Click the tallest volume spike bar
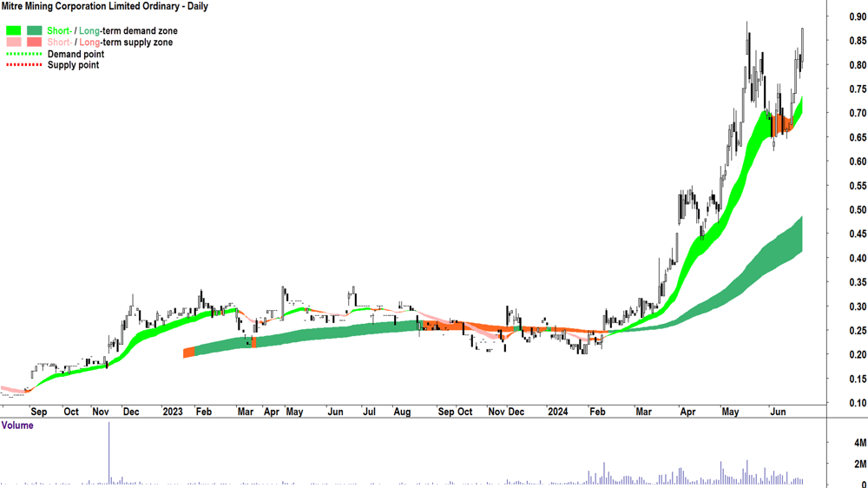868x488 pixels. click(109, 453)
